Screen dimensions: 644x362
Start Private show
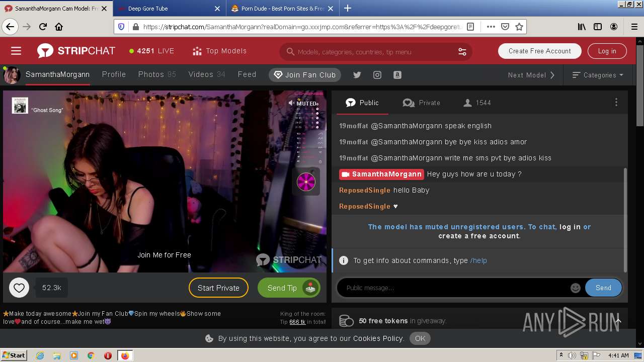pos(218,288)
